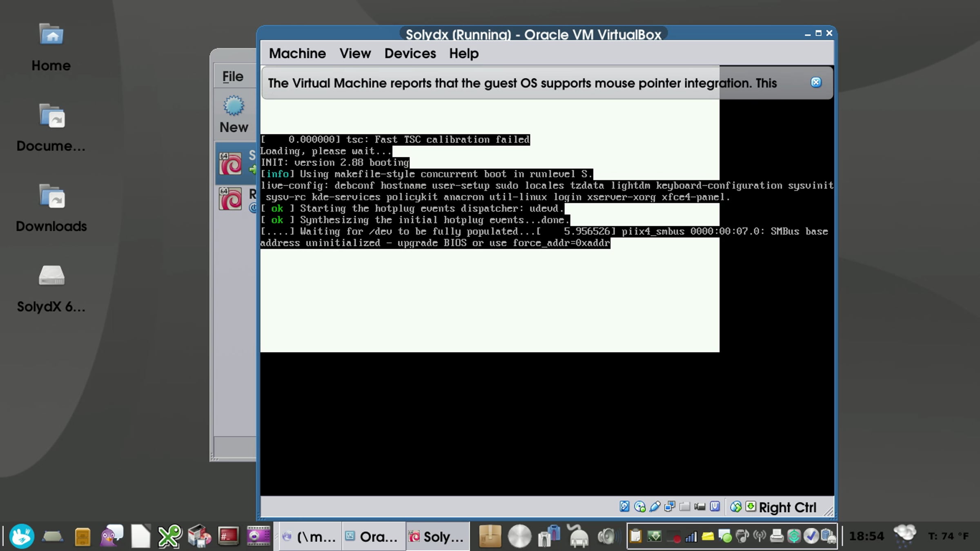Open the View menu

coord(355,54)
